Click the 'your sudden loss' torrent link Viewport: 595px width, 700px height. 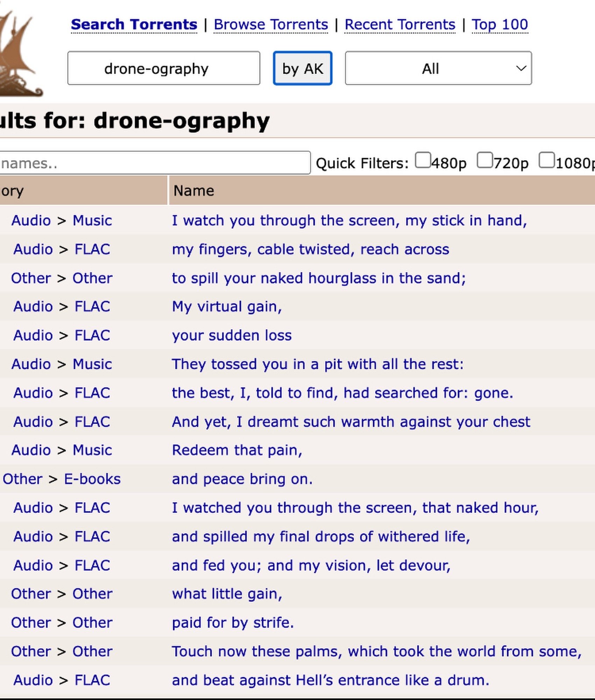click(x=232, y=335)
